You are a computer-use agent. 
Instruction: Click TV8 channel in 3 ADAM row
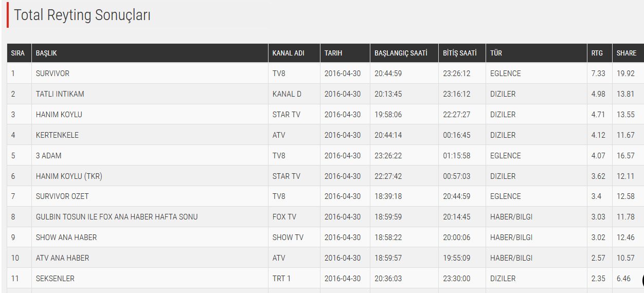(279, 155)
